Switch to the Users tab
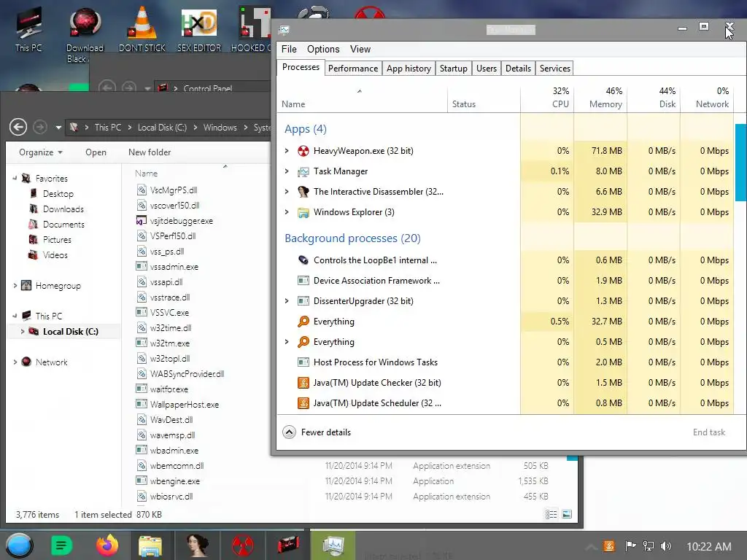This screenshot has width=747, height=560. point(487,69)
